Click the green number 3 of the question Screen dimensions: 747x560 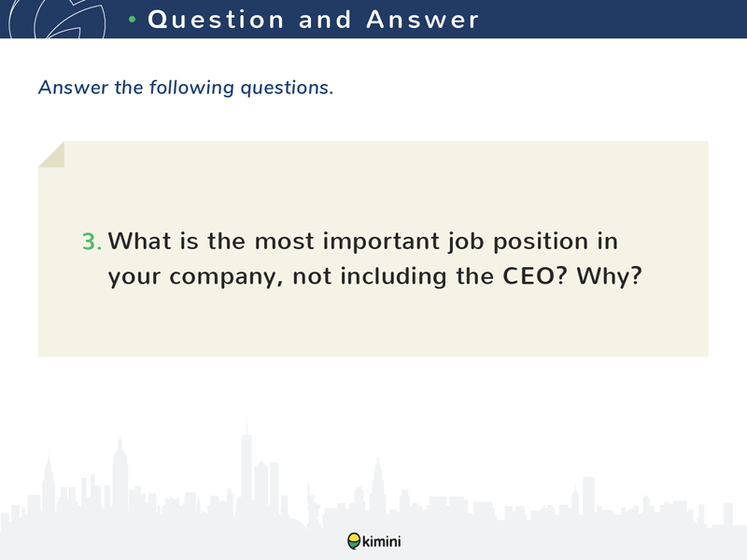[92, 242]
